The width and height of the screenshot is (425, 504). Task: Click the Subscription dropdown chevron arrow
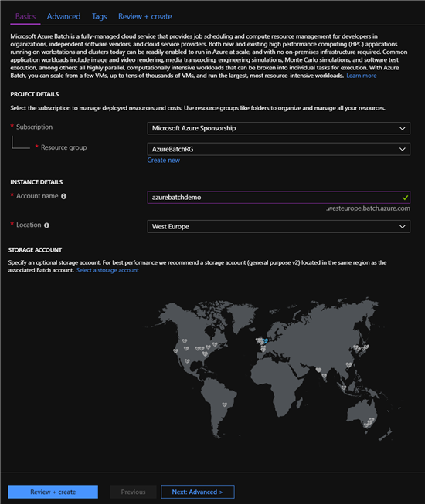tap(402, 128)
